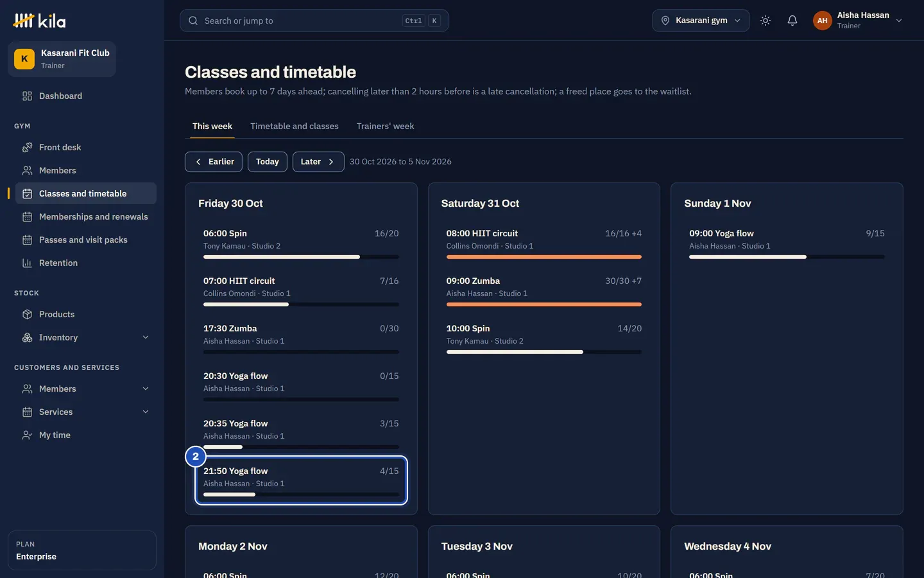Click the Services calendar icon
Image resolution: width=924 pixels, height=578 pixels.
point(27,412)
